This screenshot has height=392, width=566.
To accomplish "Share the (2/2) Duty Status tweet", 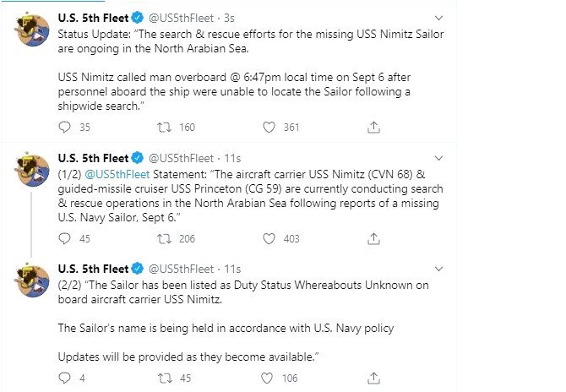I will [x=373, y=379].
